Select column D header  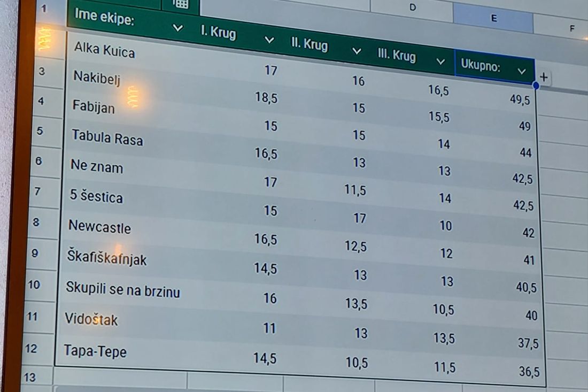[412, 7]
